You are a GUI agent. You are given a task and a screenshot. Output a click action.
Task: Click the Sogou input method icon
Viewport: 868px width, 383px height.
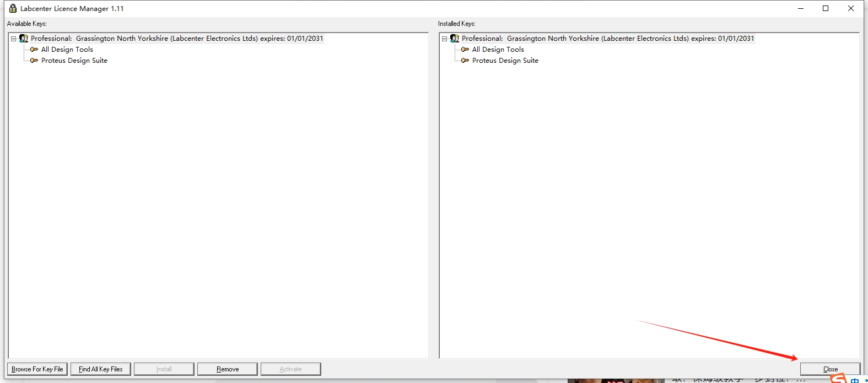pos(838,379)
